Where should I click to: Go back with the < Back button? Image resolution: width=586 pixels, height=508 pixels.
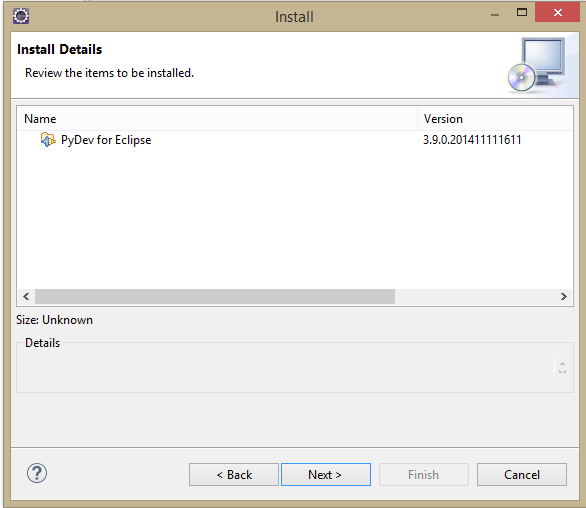point(234,475)
